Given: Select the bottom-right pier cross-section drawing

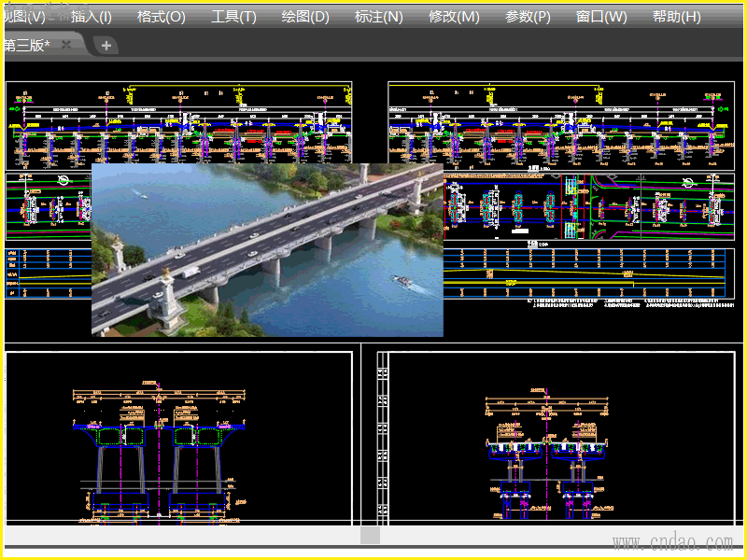Looking at the screenshot, I should coord(547,455).
